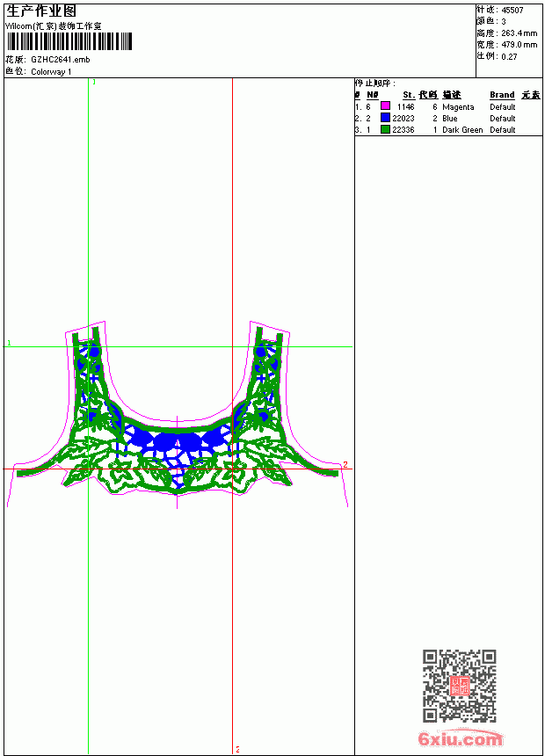Click the blue color swatch in stop sequence

[x=385, y=118]
